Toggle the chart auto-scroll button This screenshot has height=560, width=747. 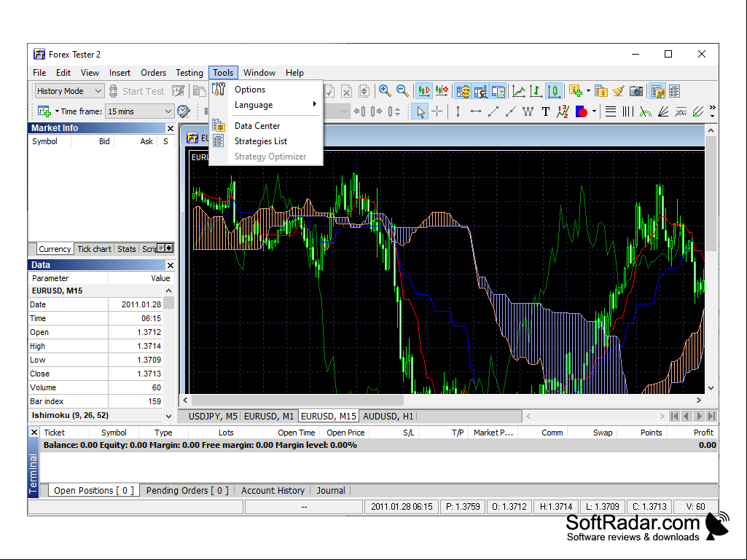coord(424,91)
